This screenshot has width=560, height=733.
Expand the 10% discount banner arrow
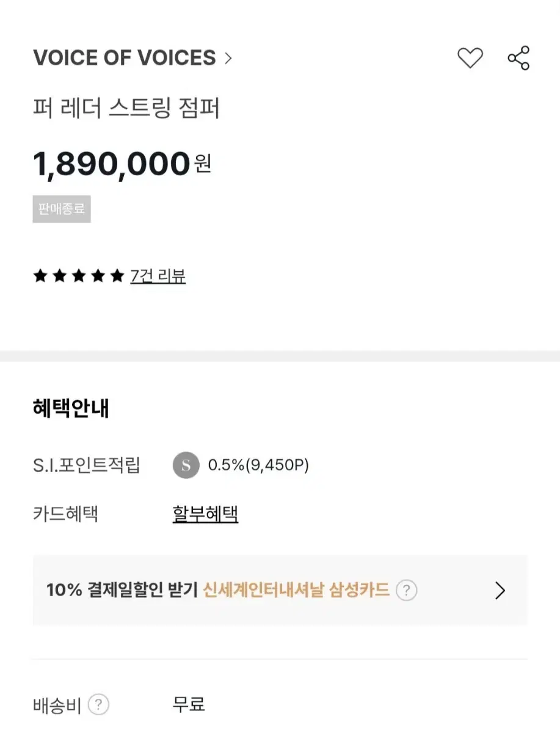500,591
